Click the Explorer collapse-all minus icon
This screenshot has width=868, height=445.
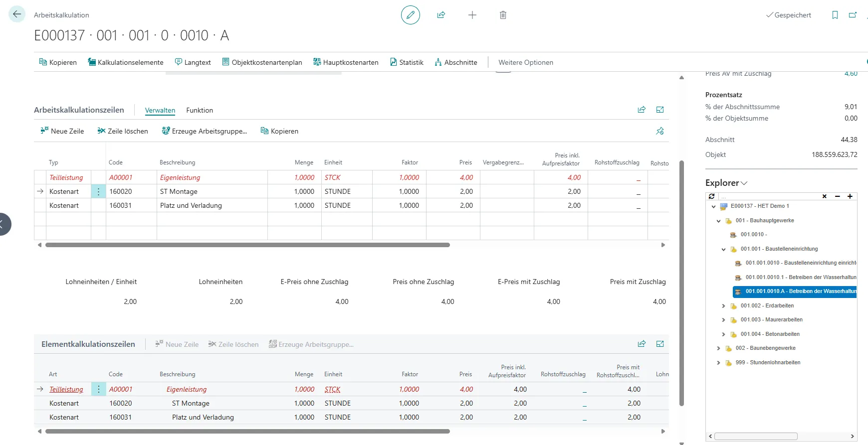pos(838,196)
